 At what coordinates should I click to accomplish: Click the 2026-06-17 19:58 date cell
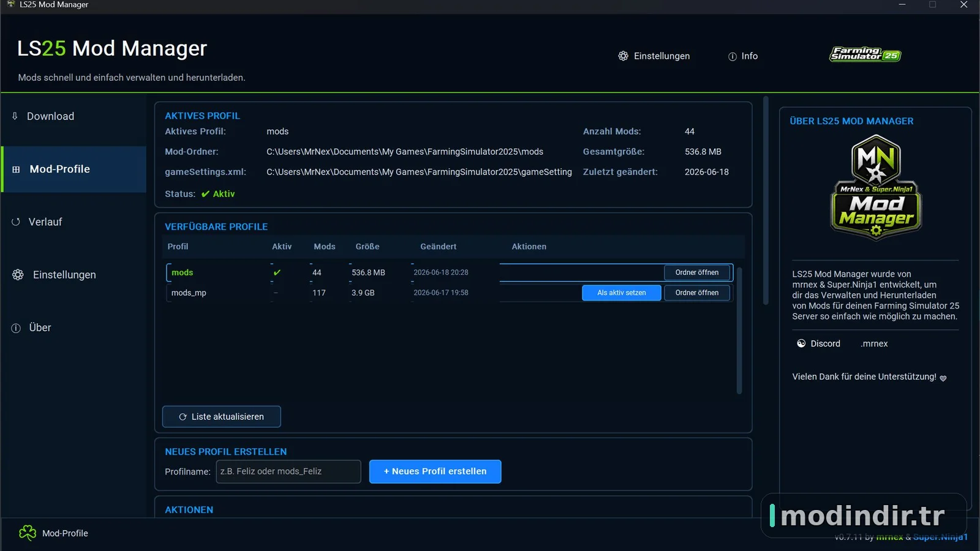[x=441, y=293]
